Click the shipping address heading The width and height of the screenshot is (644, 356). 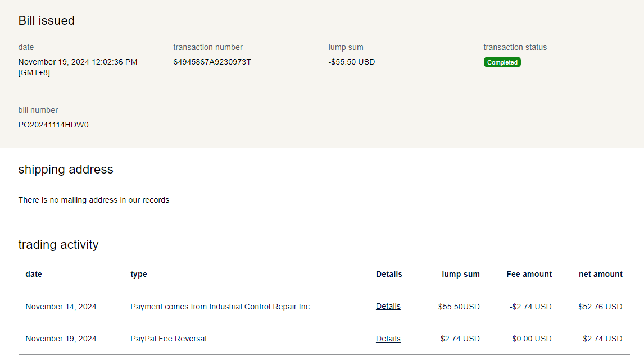tap(66, 170)
